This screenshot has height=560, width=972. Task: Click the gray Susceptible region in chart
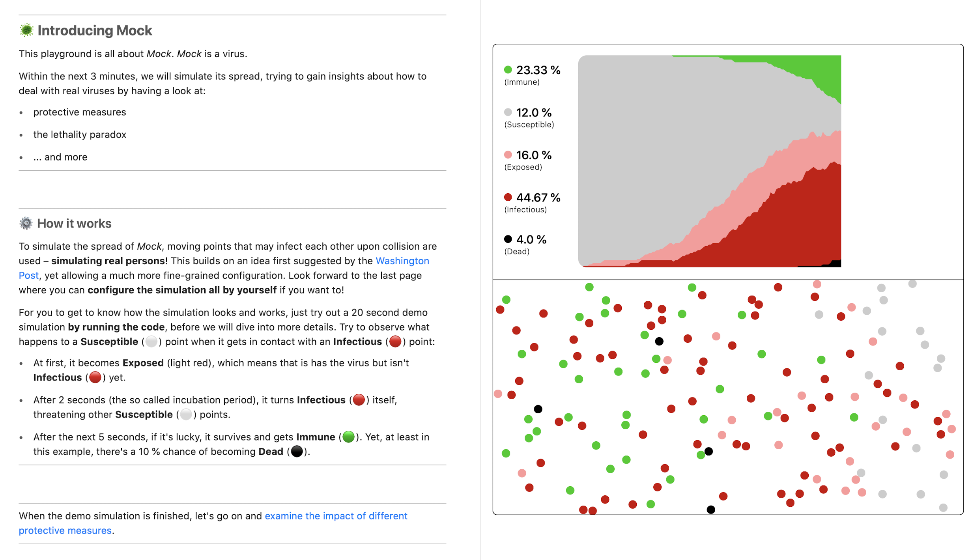[x=671, y=138]
